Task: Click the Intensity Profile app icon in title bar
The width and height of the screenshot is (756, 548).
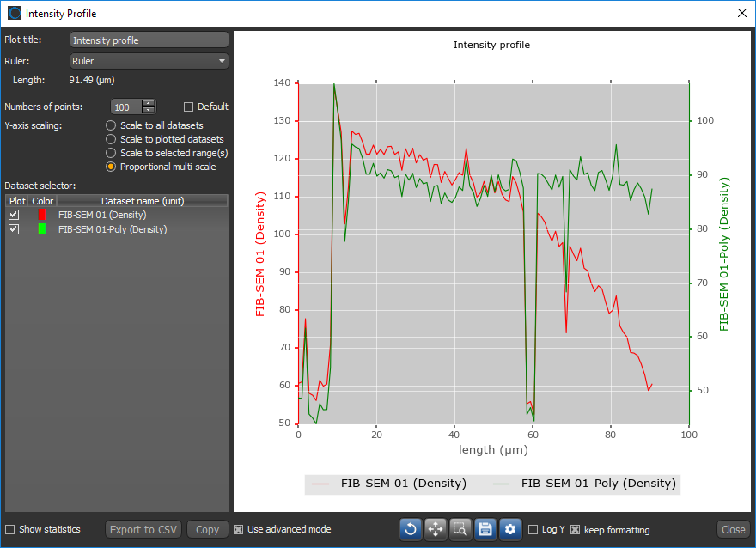Action: 15,13
